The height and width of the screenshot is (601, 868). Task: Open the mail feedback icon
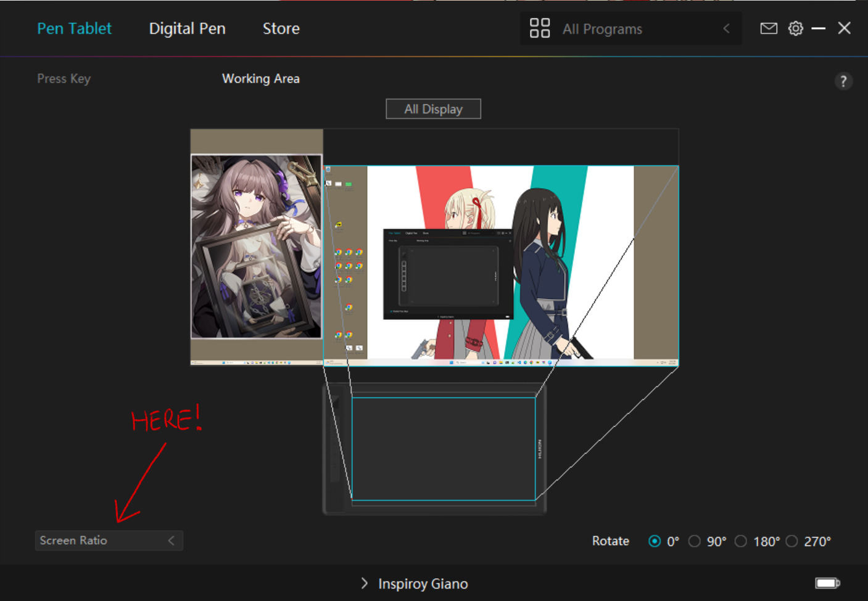tap(769, 28)
